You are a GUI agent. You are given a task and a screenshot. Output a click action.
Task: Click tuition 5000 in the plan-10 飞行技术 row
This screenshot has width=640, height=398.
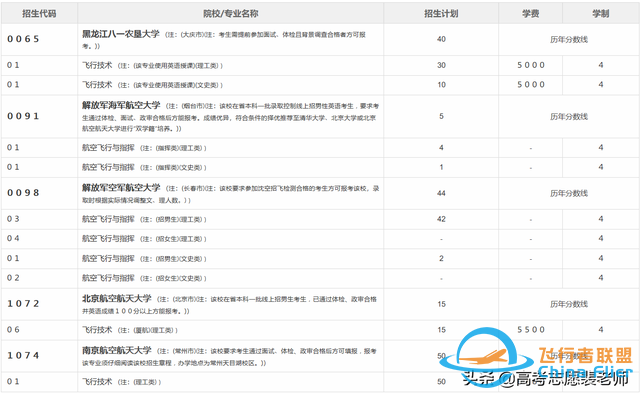[531, 85]
